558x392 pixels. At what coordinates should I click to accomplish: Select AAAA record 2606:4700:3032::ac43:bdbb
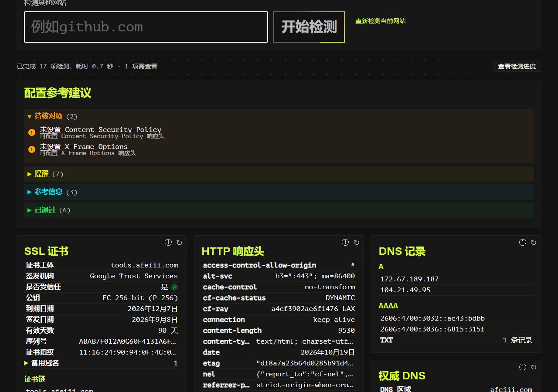(432, 318)
